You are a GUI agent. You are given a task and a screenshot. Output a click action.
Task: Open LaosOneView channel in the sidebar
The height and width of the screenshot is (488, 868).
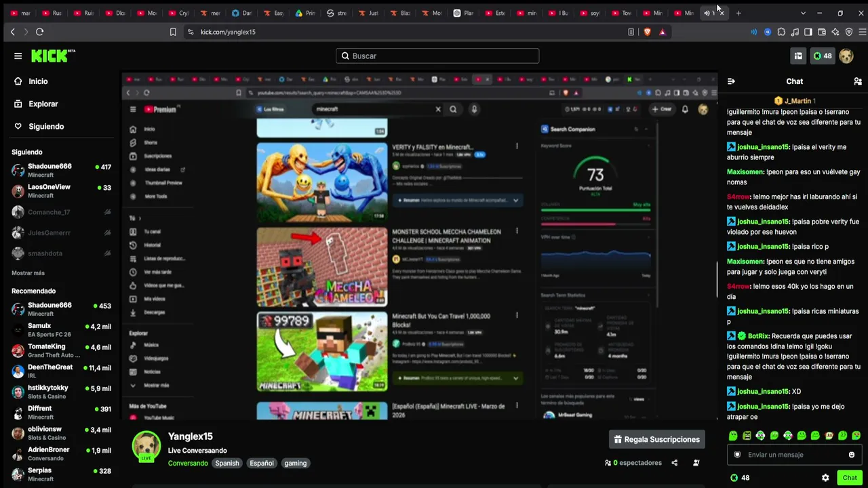61,191
